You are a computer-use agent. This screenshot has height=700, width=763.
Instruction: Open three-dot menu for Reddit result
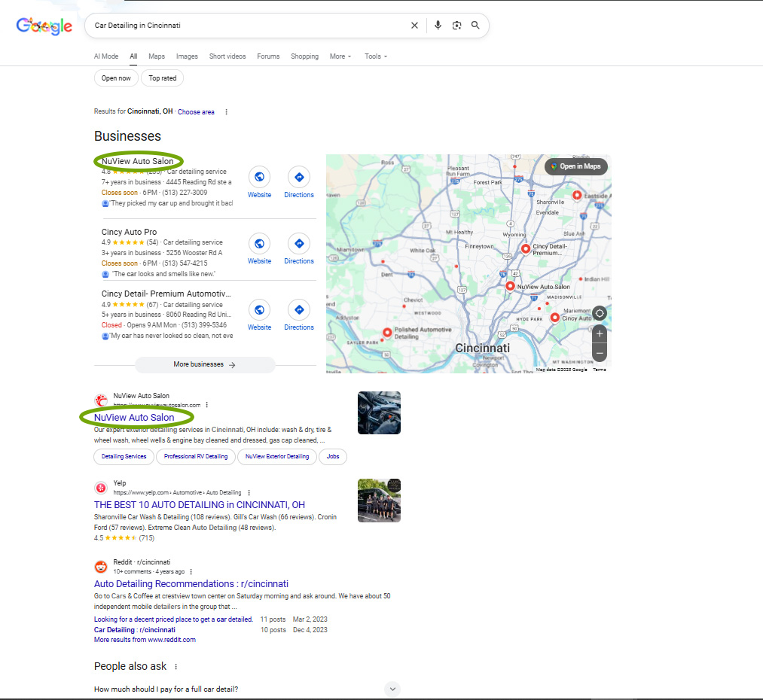pos(191,572)
